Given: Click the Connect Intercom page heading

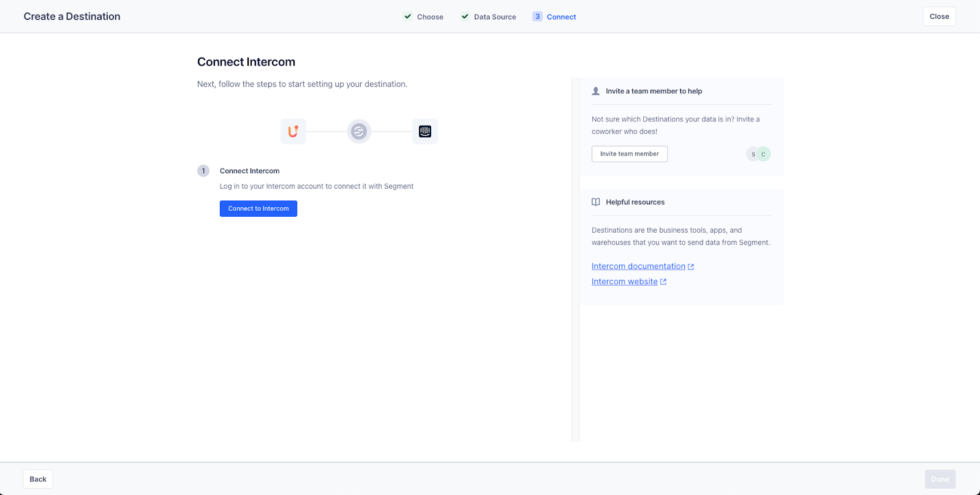Looking at the screenshot, I should coord(246,62).
